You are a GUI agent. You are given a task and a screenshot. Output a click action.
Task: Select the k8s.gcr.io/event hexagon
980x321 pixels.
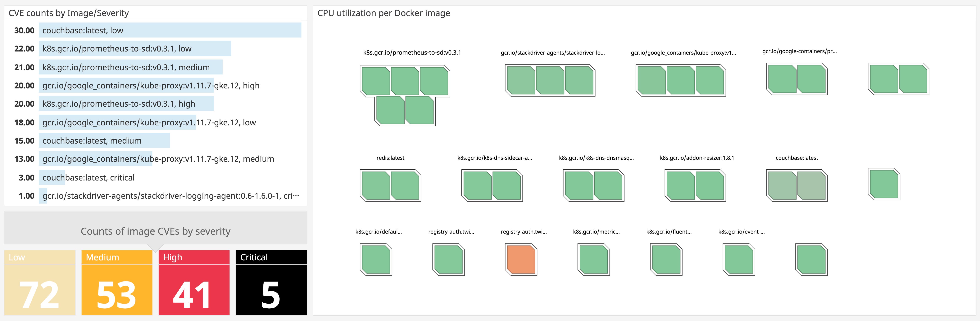point(739,260)
